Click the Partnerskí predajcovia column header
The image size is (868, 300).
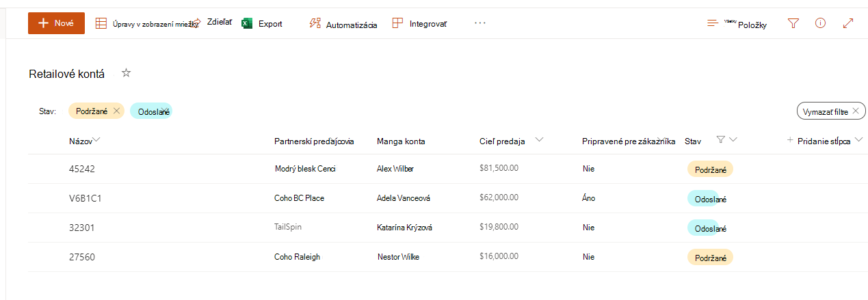pyautogui.click(x=314, y=141)
